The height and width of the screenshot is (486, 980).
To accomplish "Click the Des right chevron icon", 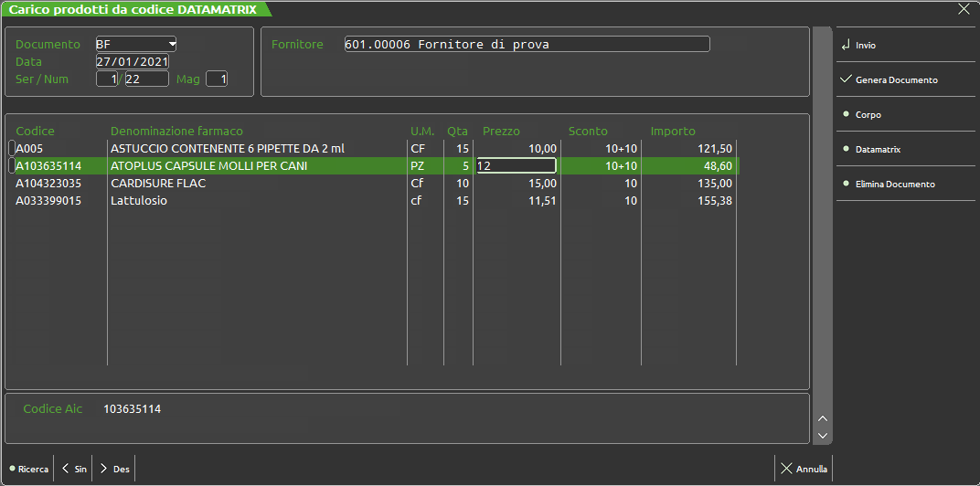I will (x=103, y=469).
